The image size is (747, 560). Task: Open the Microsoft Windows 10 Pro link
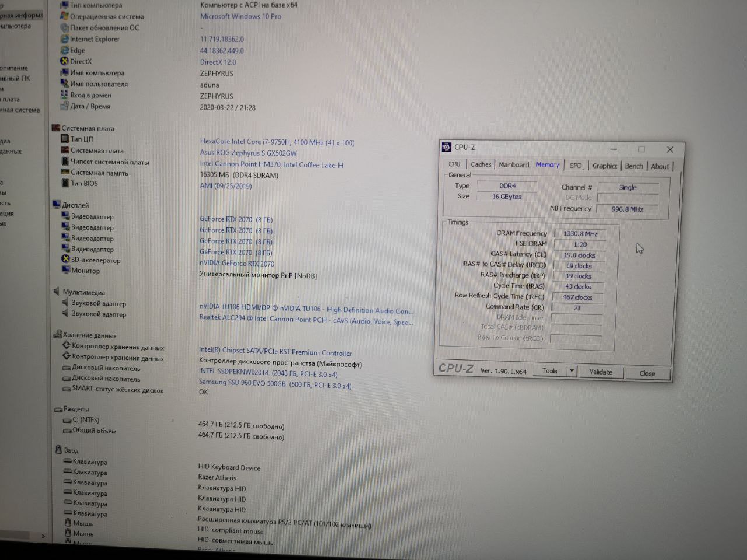(x=240, y=16)
